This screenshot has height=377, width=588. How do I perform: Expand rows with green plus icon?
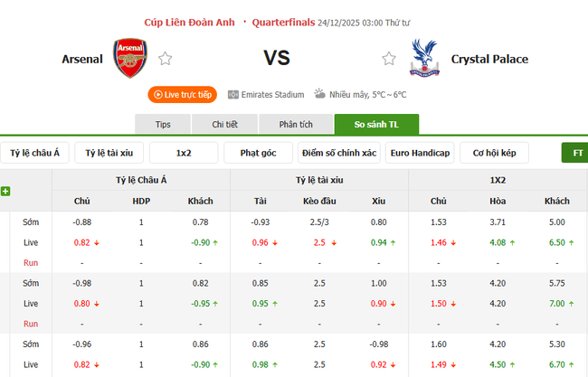(x=5, y=191)
